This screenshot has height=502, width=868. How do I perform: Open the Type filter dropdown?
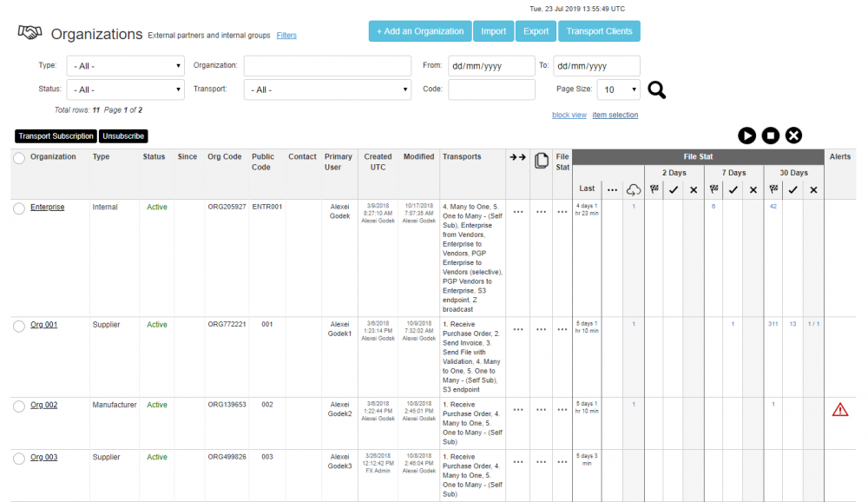pyautogui.click(x=125, y=66)
